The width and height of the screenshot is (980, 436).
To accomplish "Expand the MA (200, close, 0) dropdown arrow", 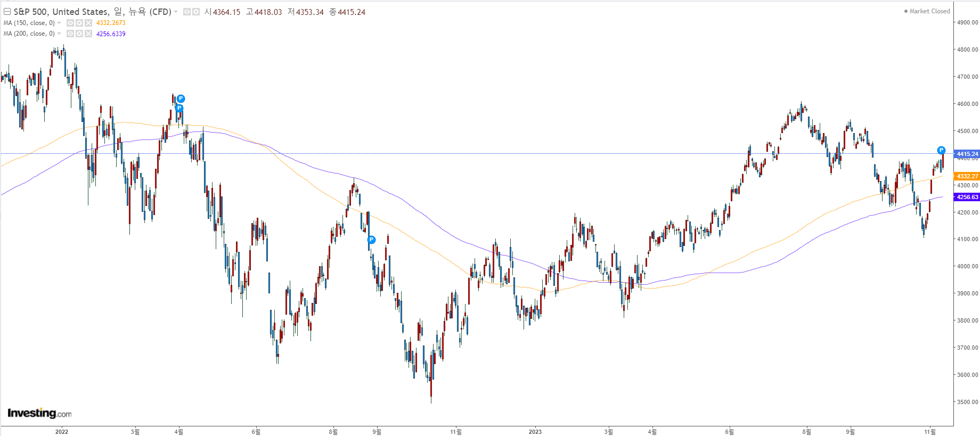I will point(59,34).
